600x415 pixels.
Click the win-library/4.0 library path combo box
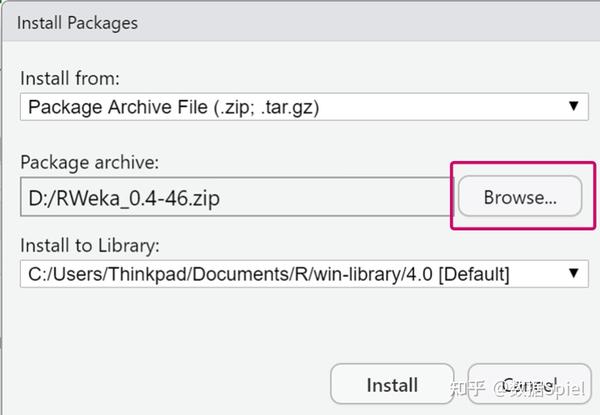coord(290,272)
